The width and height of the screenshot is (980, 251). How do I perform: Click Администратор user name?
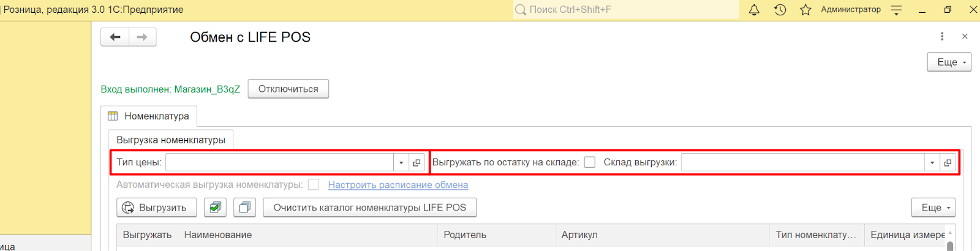click(x=851, y=10)
